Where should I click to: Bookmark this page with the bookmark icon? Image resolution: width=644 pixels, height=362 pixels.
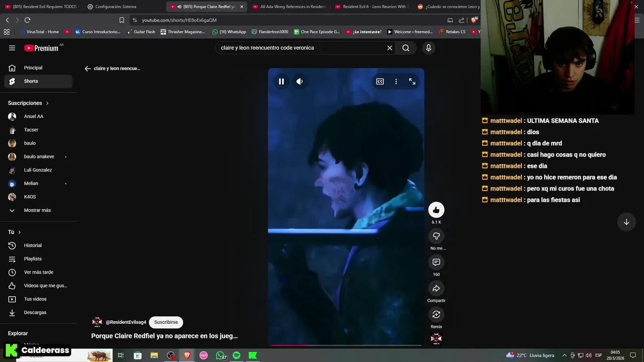[122, 20]
